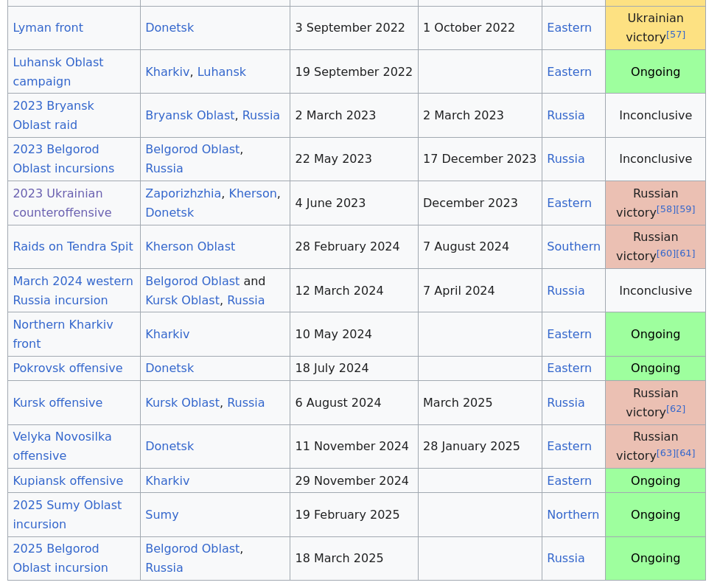
Task: Click the Northern theatre link
Action: (x=573, y=515)
